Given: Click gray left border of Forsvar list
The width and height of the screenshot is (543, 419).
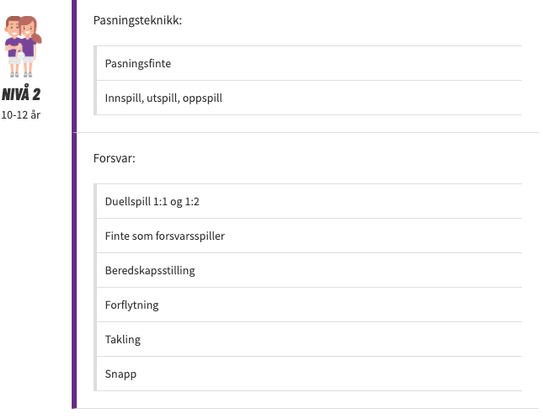Looking at the screenshot, I should (x=95, y=287).
